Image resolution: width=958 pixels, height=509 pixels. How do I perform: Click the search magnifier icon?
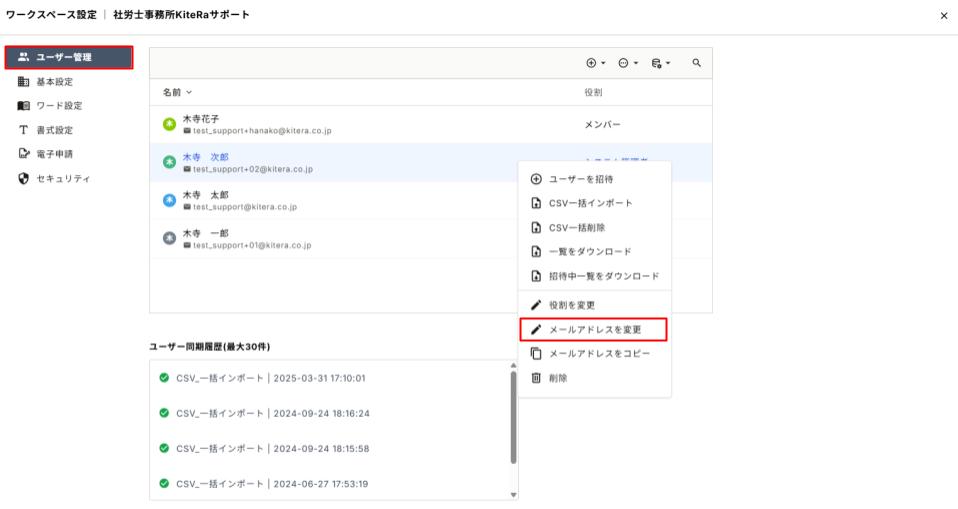(x=697, y=63)
